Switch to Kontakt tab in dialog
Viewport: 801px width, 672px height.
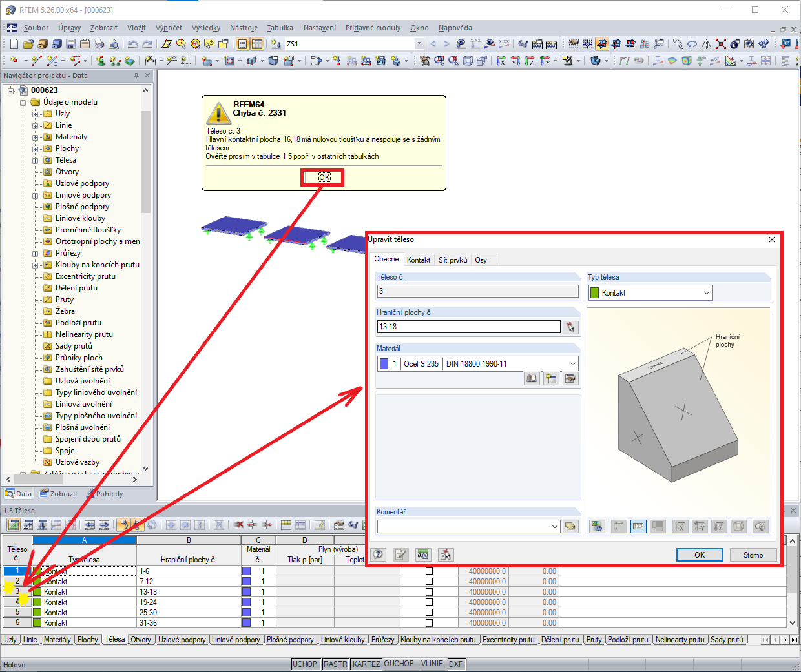coord(419,260)
